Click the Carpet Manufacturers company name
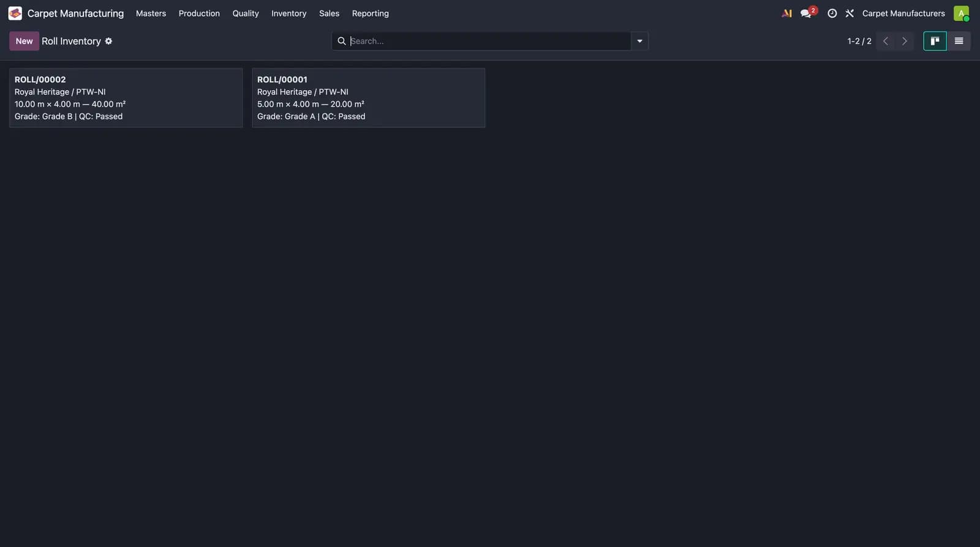The width and height of the screenshot is (980, 547). (x=903, y=13)
